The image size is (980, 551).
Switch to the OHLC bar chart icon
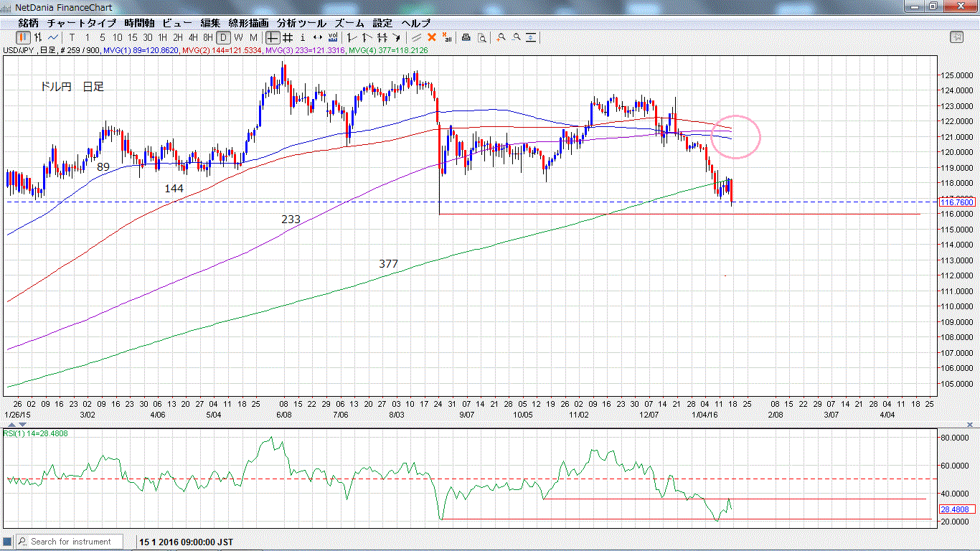38,37
